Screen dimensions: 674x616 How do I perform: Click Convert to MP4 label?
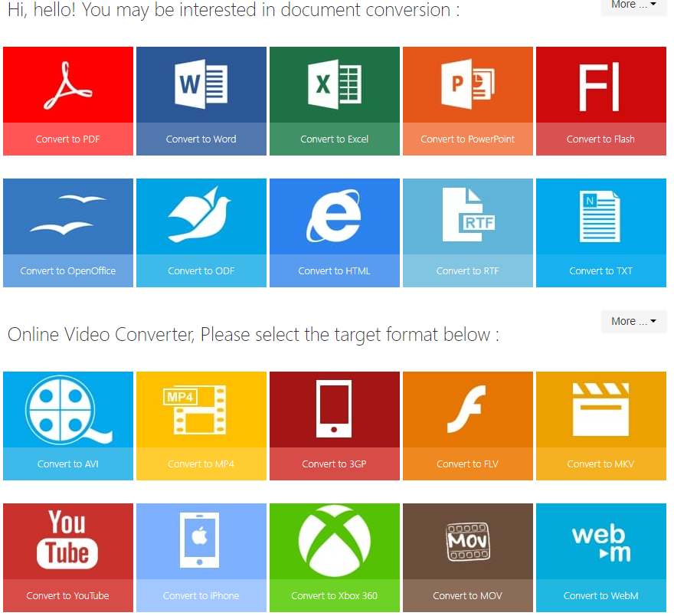pos(201,464)
